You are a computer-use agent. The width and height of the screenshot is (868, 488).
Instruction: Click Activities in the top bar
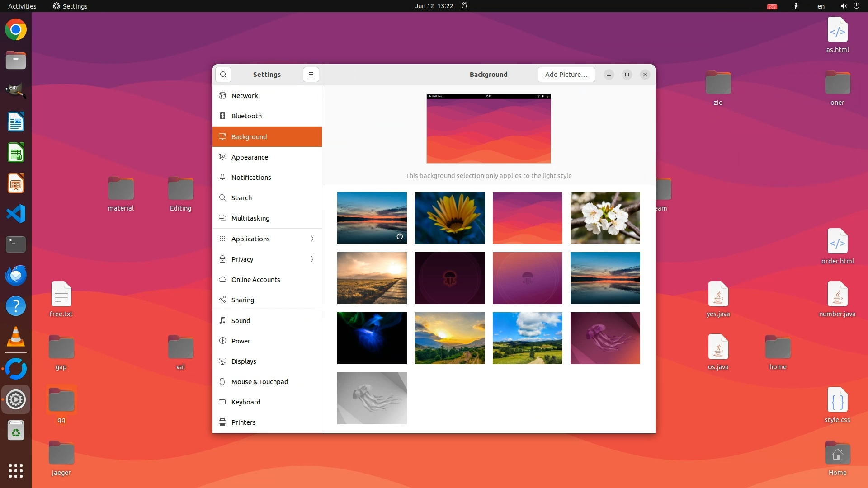tap(22, 6)
